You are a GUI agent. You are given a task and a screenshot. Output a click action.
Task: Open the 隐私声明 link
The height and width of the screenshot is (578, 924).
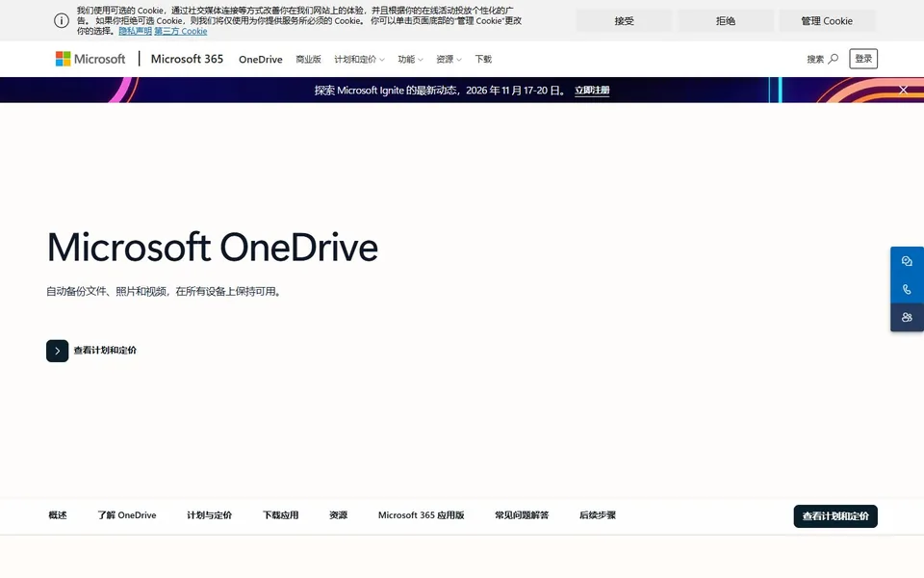tap(136, 31)
